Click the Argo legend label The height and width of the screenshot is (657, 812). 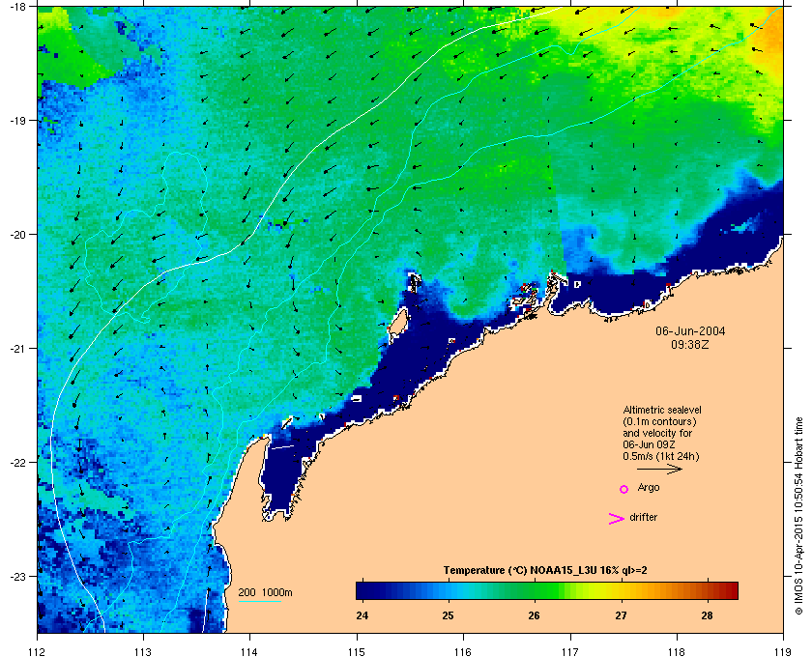649,488
